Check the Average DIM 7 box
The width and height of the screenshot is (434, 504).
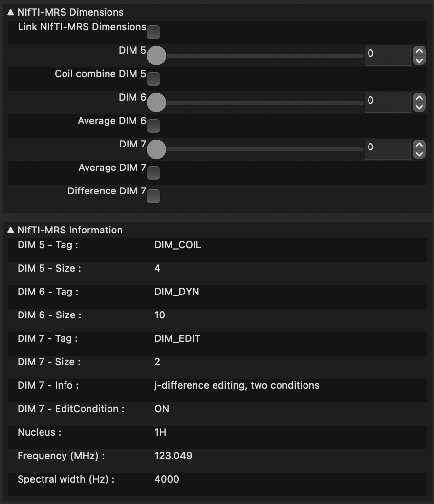click(153, 173)
